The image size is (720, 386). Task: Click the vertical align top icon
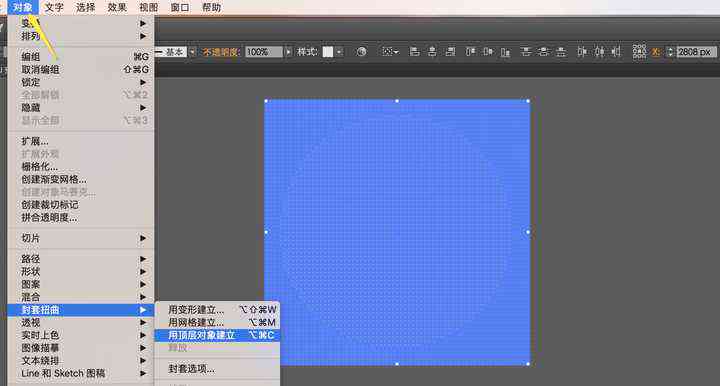pyautogui.click(x=471, y=52)
